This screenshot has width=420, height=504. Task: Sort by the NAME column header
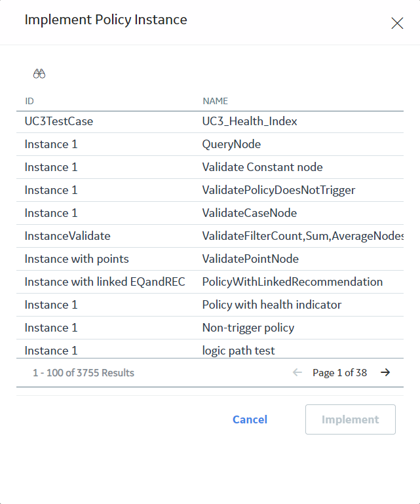point(215,101)
